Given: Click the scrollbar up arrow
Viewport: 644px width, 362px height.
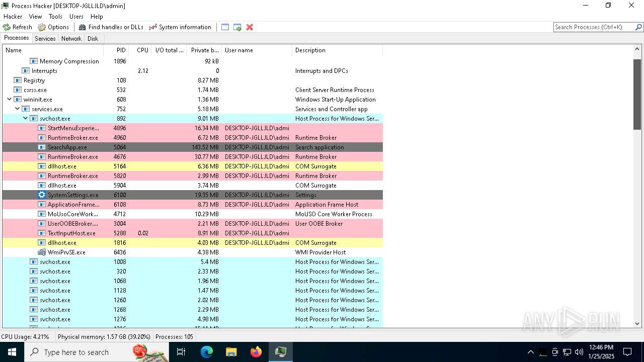Looking at the screenshot, I should coord(637,49).
